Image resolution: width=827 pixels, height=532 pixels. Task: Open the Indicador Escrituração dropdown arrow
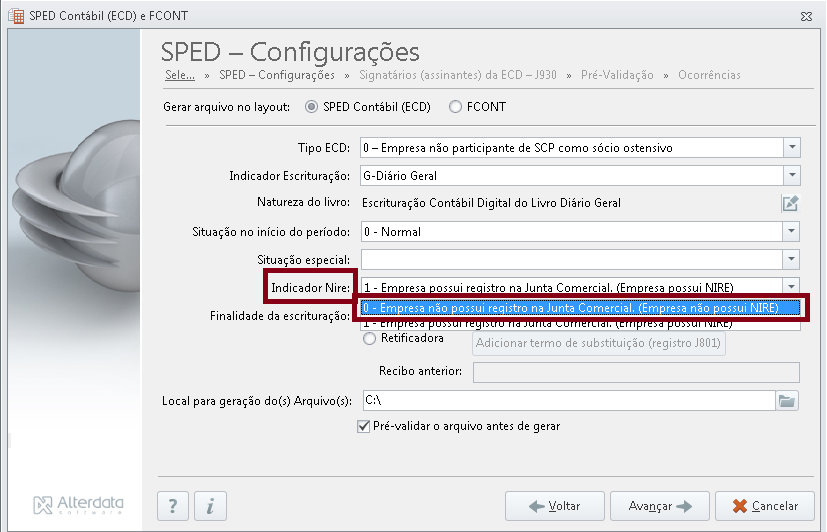coord(792,176)
